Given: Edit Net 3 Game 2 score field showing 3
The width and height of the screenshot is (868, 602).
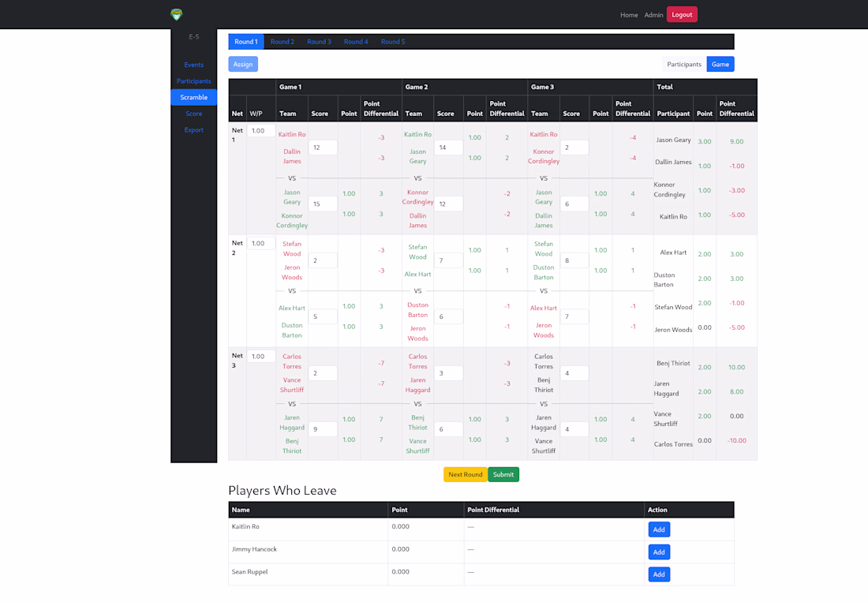Looking at the screenshot, I should [448, 373].
